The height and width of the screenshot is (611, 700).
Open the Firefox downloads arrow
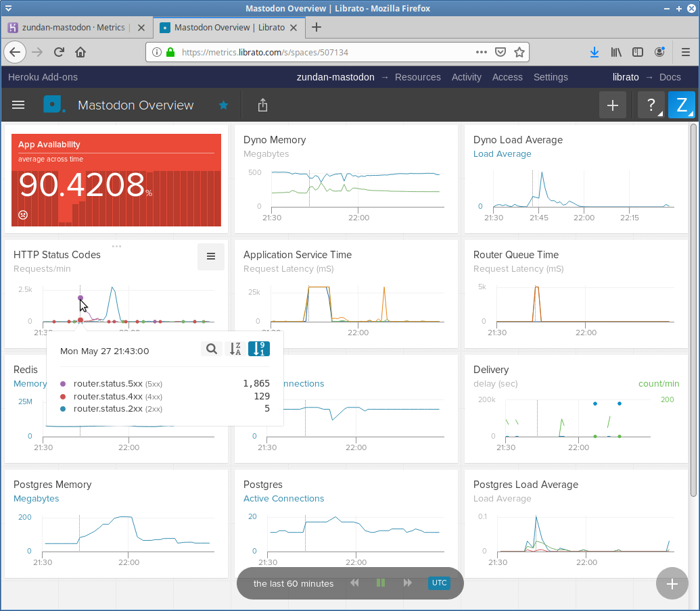click(594, 52)
